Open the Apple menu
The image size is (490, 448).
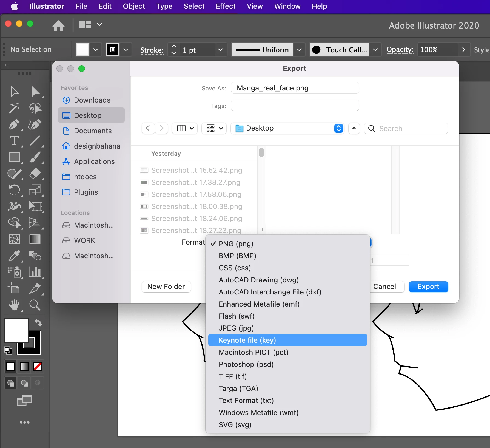[x=15, y=6]
